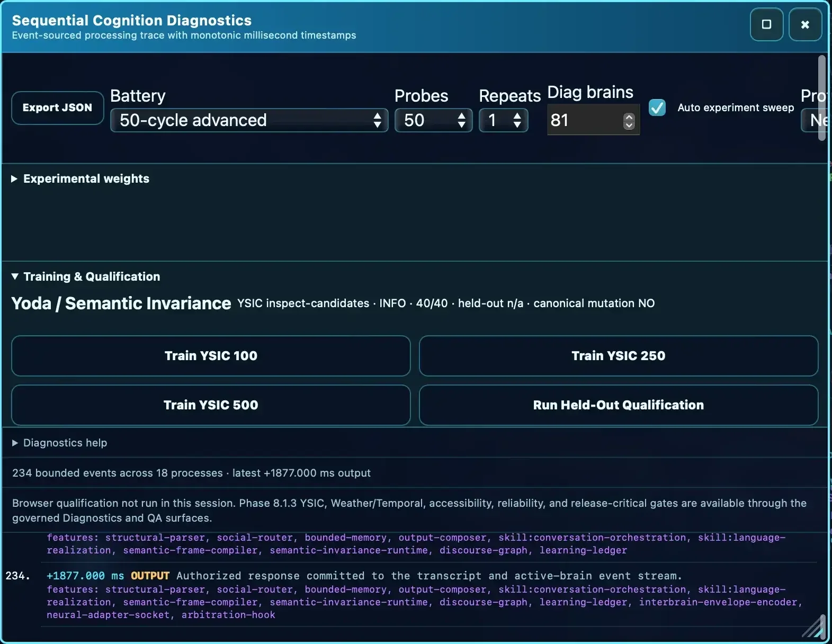Click the Event-sourced processing trace subtitle

(184, 35)
